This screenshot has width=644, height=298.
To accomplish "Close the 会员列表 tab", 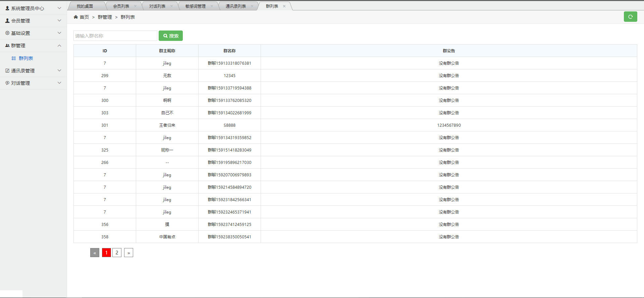I will click(135, 6).
